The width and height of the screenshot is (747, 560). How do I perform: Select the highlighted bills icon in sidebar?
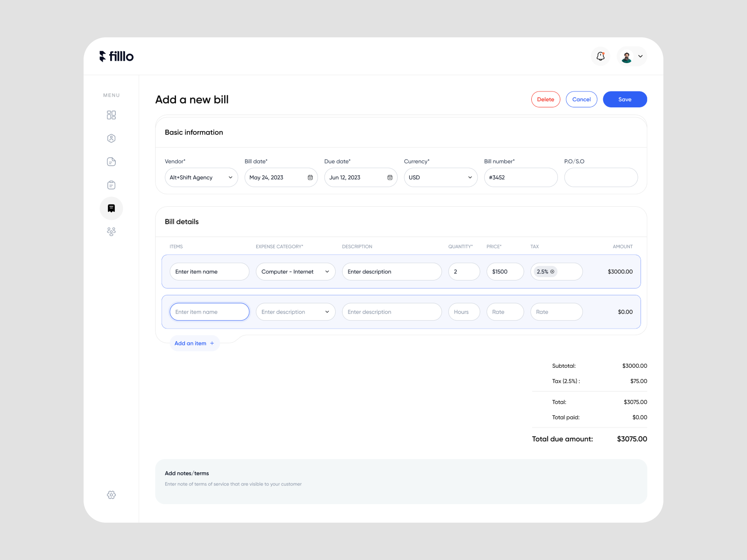click(x=111, y=208)
